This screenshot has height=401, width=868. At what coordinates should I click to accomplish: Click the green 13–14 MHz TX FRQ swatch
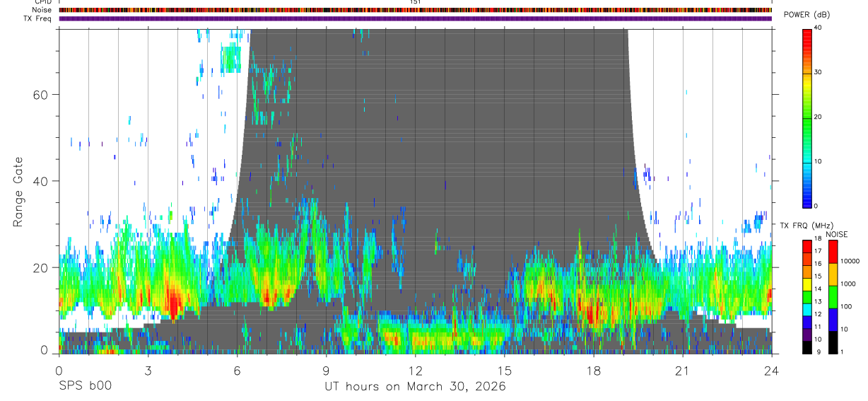pyautogui.click(x=807, y=298)
